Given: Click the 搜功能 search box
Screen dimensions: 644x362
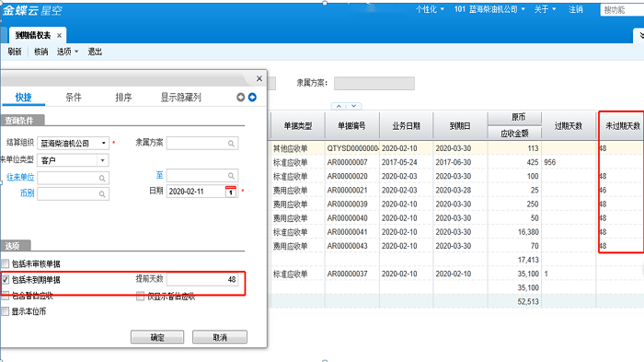Looking at the screenshot, I should (622, 10).
